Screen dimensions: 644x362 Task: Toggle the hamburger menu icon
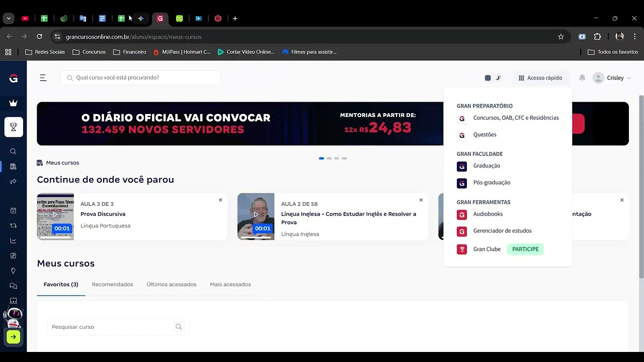(43, 78)
